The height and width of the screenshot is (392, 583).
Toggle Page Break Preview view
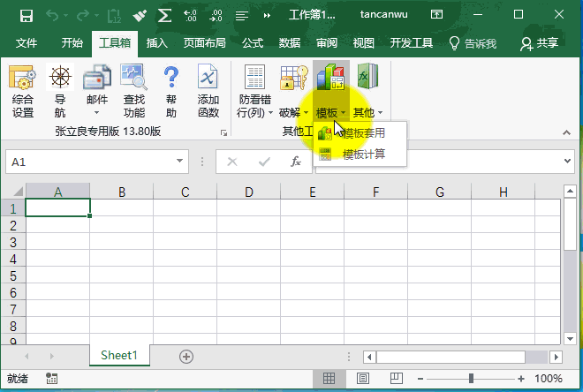394,379
